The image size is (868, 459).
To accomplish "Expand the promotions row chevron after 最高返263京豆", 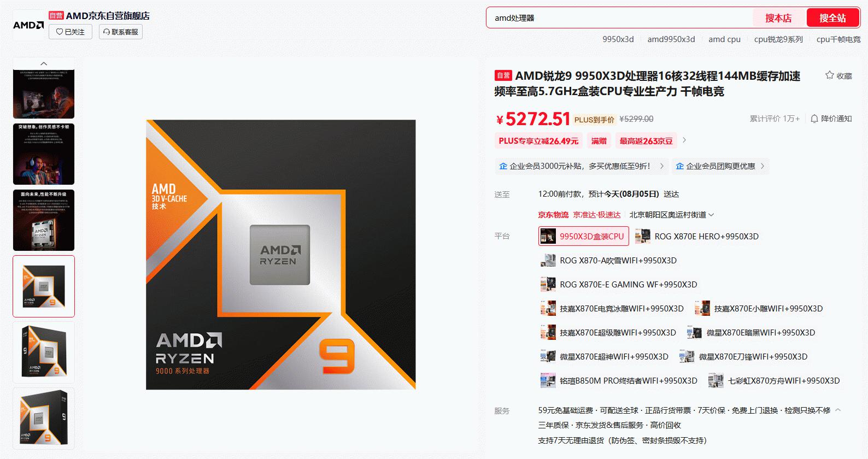I will tap(684, 140).
